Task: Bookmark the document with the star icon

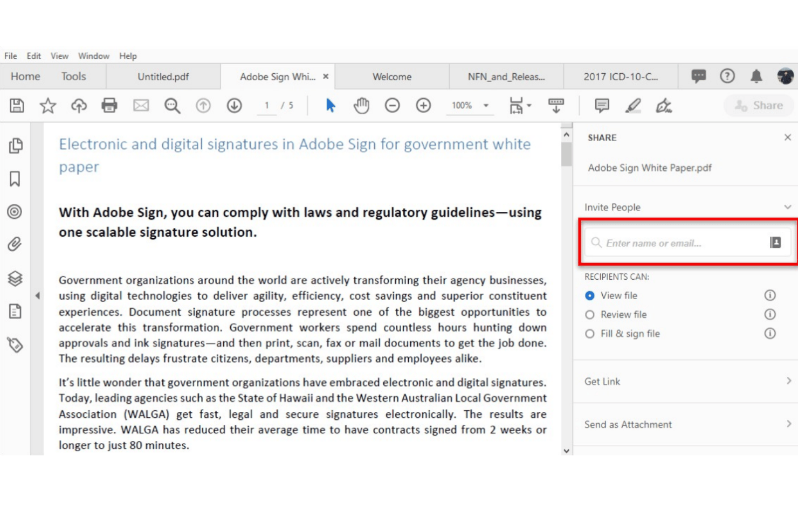Action: [x=48, y=106]
